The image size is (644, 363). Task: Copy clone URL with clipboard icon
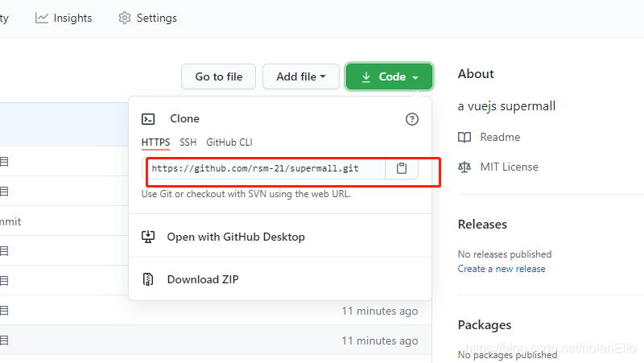[402, 168]
